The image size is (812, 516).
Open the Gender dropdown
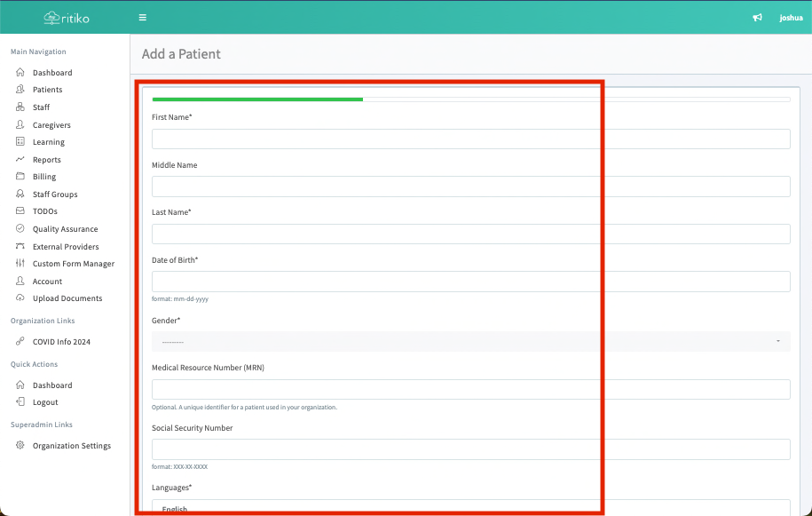coord(470,341)
